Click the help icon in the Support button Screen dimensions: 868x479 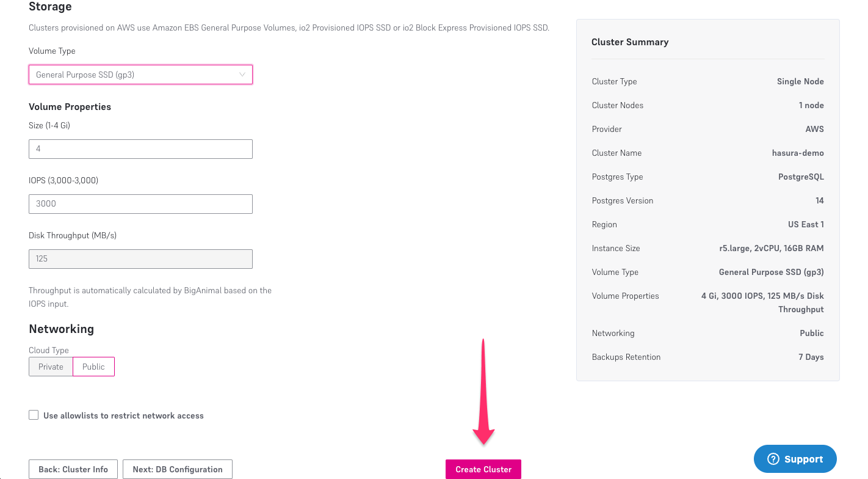[x=773, y=459]
